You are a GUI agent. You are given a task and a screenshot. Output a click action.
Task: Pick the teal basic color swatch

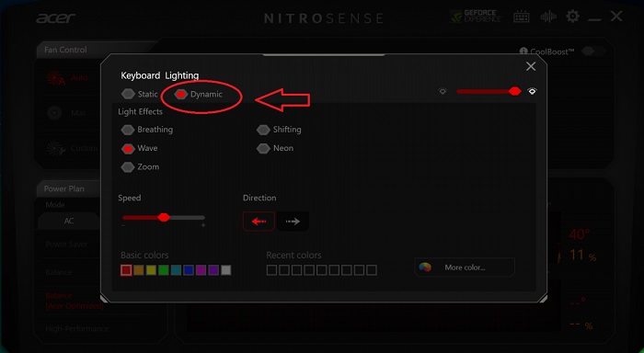pyautogui.click(x=176, y=270)
